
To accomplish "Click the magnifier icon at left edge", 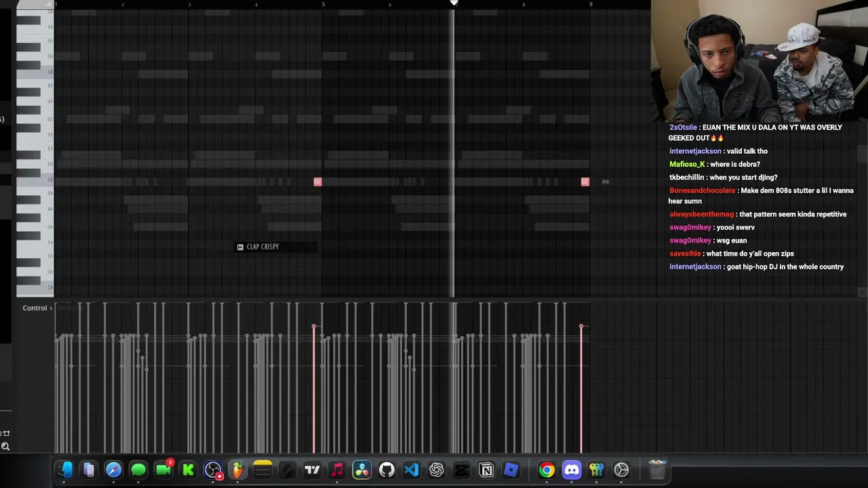I will tap(5, 446).
